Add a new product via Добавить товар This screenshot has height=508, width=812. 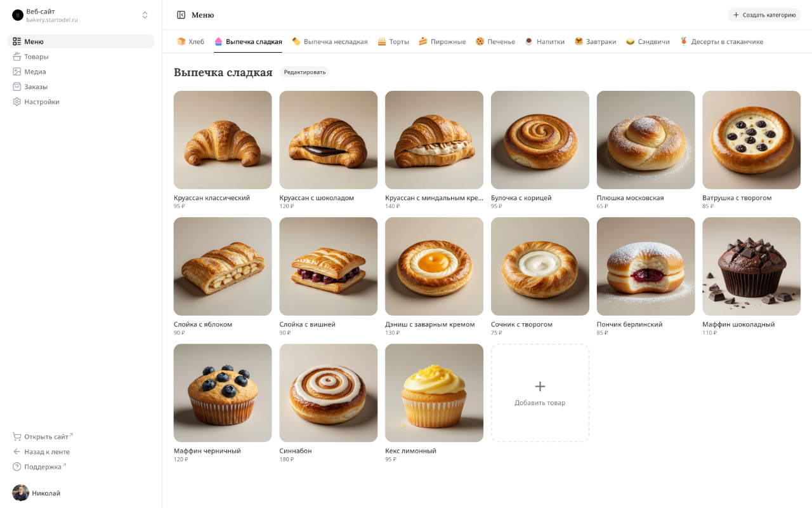[540, 393]
